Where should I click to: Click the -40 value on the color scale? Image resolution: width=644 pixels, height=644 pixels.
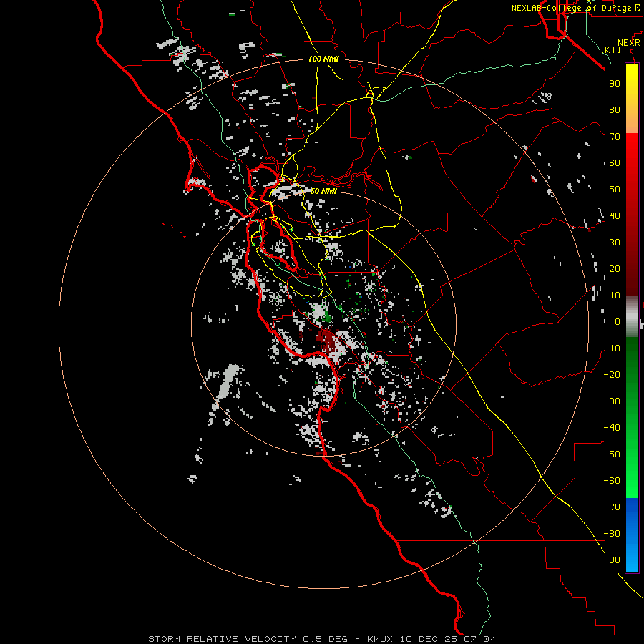click(612, 428)
